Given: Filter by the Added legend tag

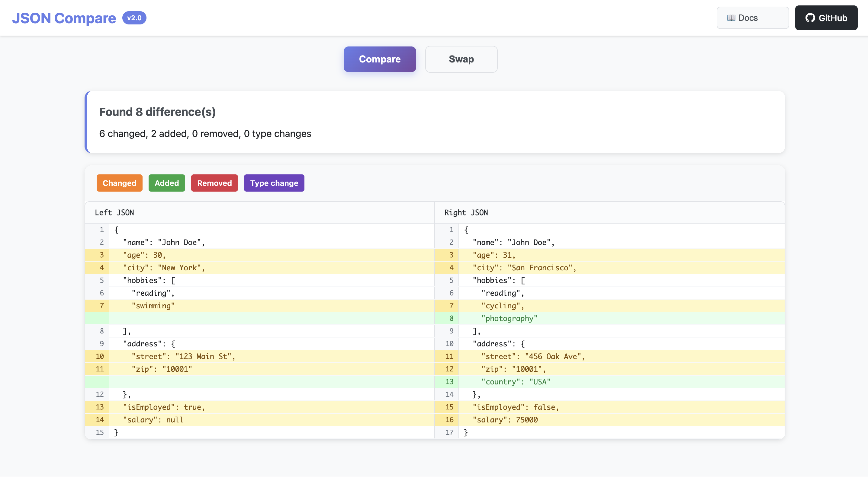Looking at the screenshot, I should tap(167, 183).
